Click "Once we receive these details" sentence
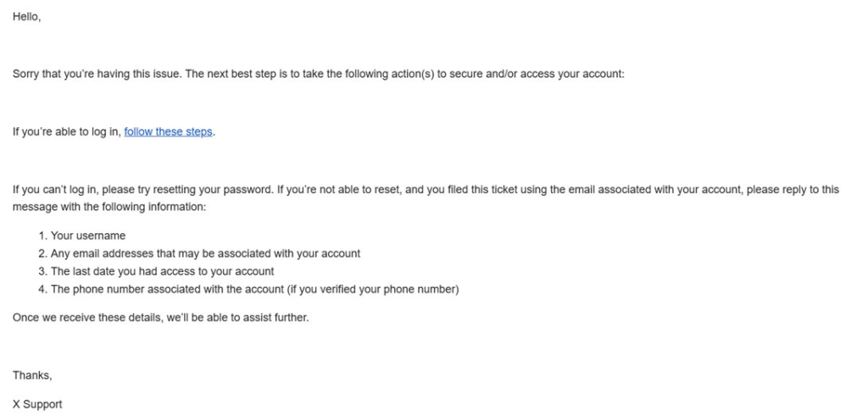This screenshot has height=416, width=868. point(160,318)
